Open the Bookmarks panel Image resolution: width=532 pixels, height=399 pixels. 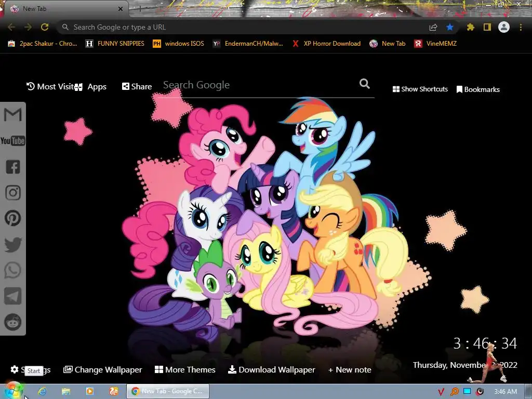coord(478,89)
